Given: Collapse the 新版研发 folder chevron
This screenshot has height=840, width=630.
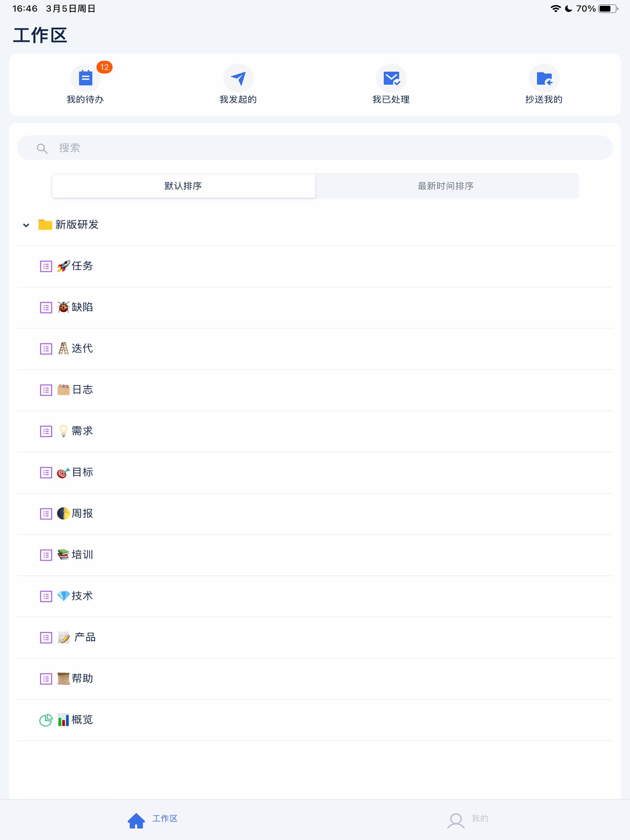Looking at the screenshot, I should (x=26, y=225).
